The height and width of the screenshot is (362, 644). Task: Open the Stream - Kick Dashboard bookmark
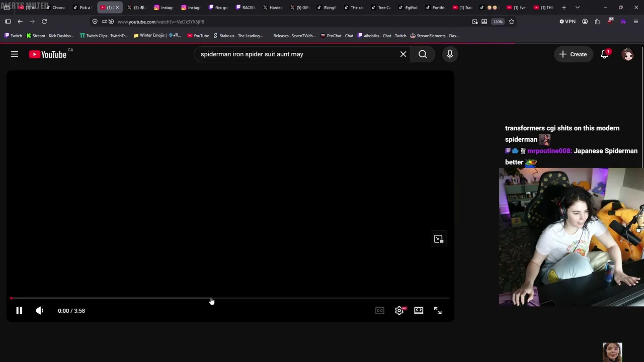point(50,36)
